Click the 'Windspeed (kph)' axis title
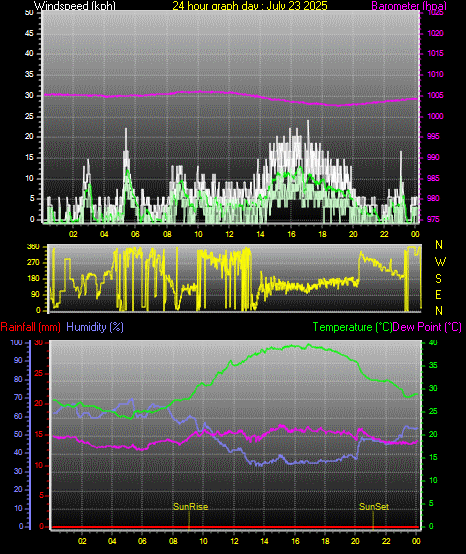The image size is (466, 554). tap(75, 6)
